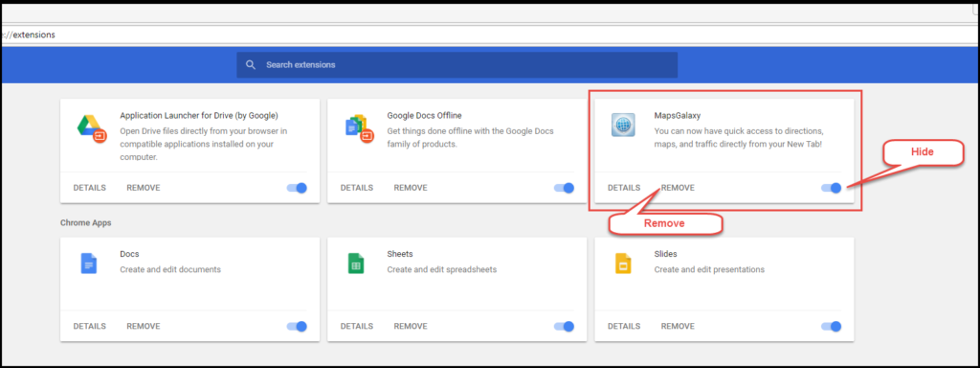Click the Slides app icon
The image size is (980, 368).
click(623, 263)
